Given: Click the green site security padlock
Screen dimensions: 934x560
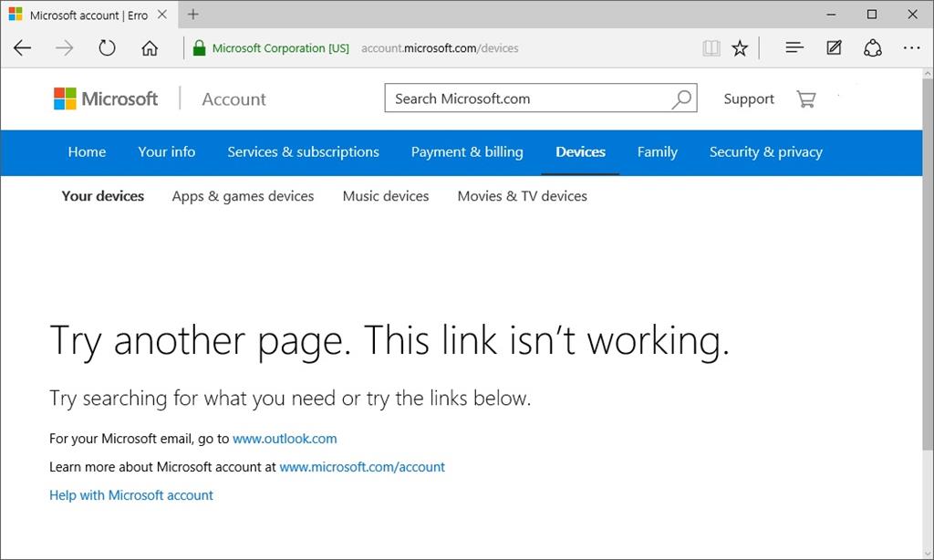Looking at the screenshot, I should [x=199, y=47].
